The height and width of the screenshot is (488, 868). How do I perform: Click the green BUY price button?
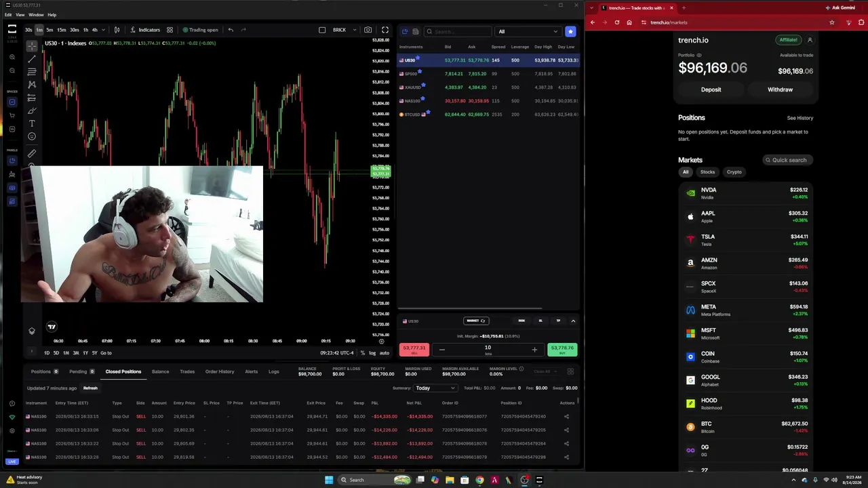[x=562, y=350]
